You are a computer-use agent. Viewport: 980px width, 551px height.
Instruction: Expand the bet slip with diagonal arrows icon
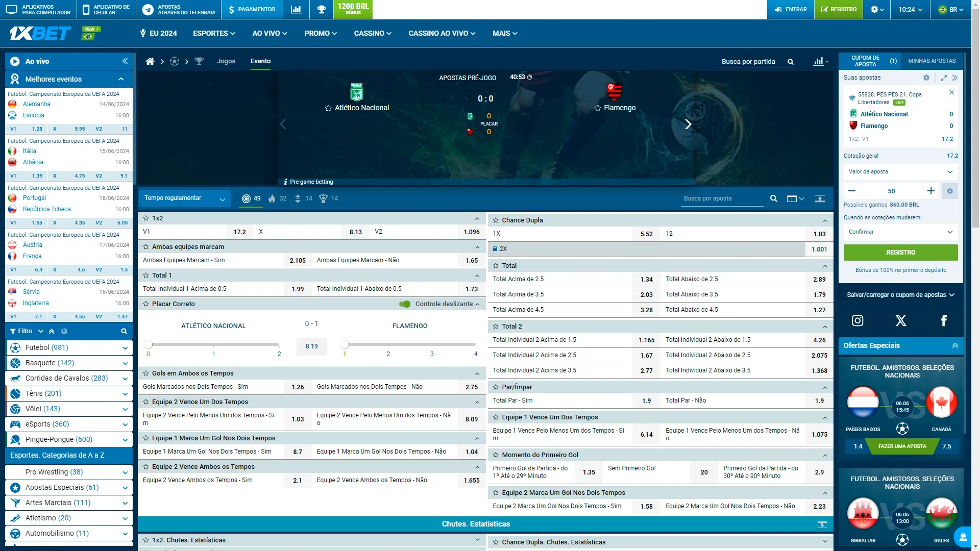[944, 78]
